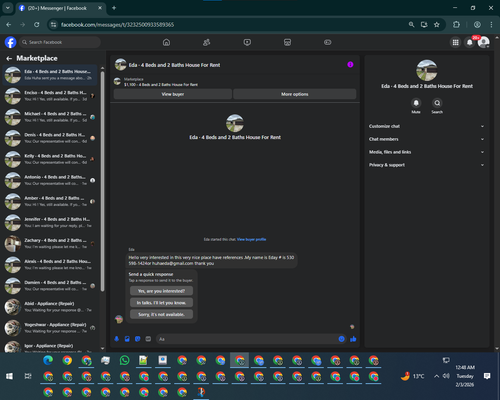Send quick reply 'In talks. I'll let you know.'
Viewport: 500px width, 400px height.
pos(161,303)
